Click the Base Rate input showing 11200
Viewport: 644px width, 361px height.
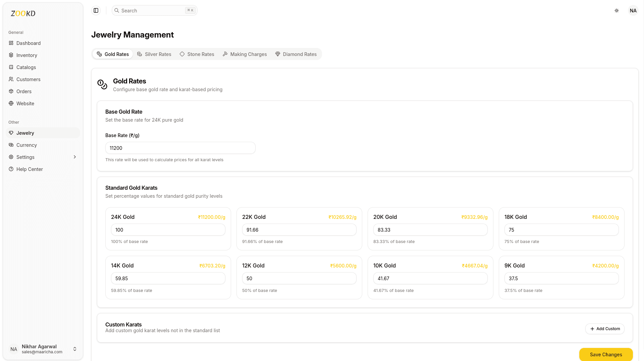(x=180, y=148)
